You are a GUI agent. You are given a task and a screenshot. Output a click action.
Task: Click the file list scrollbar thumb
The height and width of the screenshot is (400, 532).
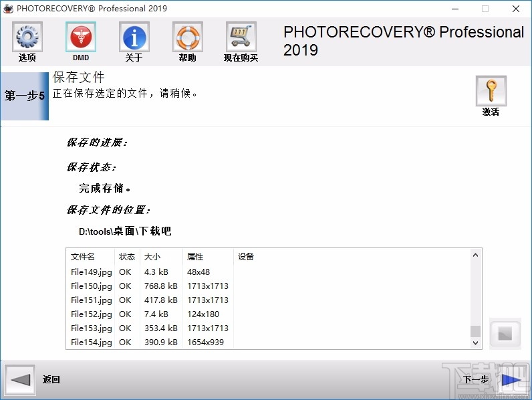tap(475, 331)
